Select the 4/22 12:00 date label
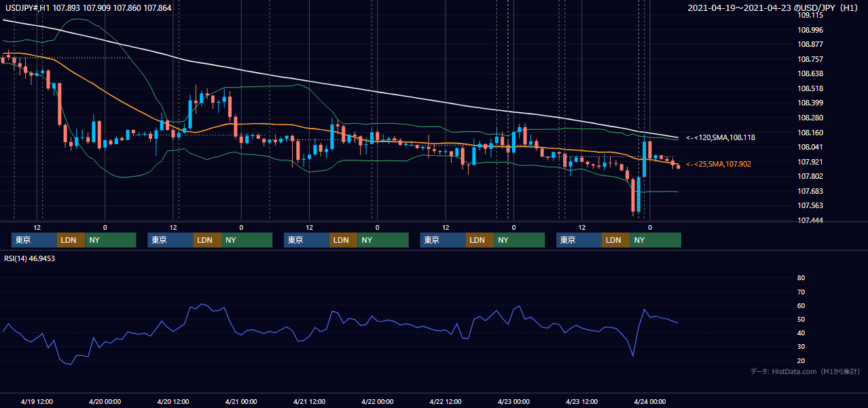 coord(446,401)
